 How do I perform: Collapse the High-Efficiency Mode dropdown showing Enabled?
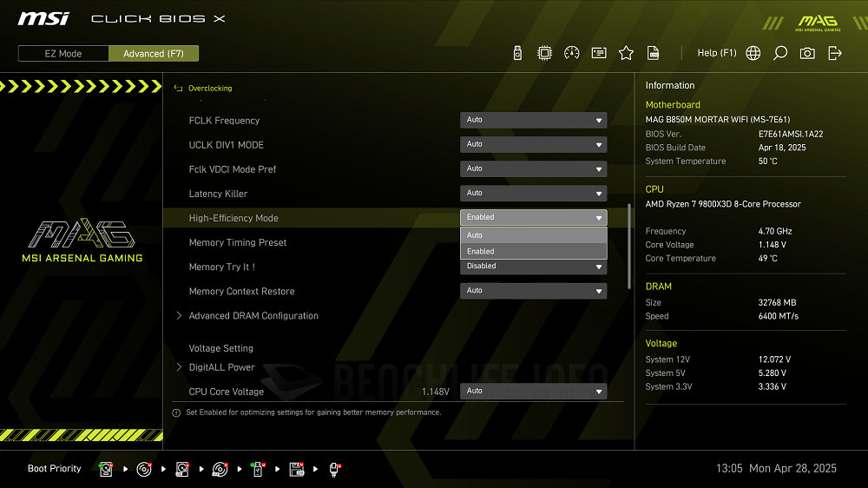533,218
